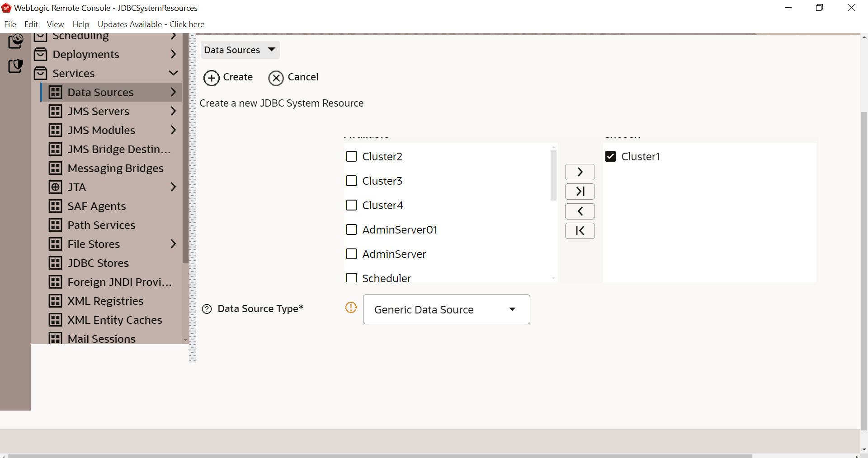Click the WebLogic Remote Console app icon

(6, 8)
